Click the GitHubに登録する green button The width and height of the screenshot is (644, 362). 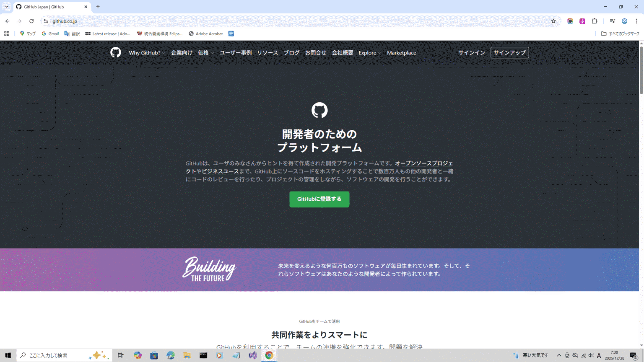[319, 199]
